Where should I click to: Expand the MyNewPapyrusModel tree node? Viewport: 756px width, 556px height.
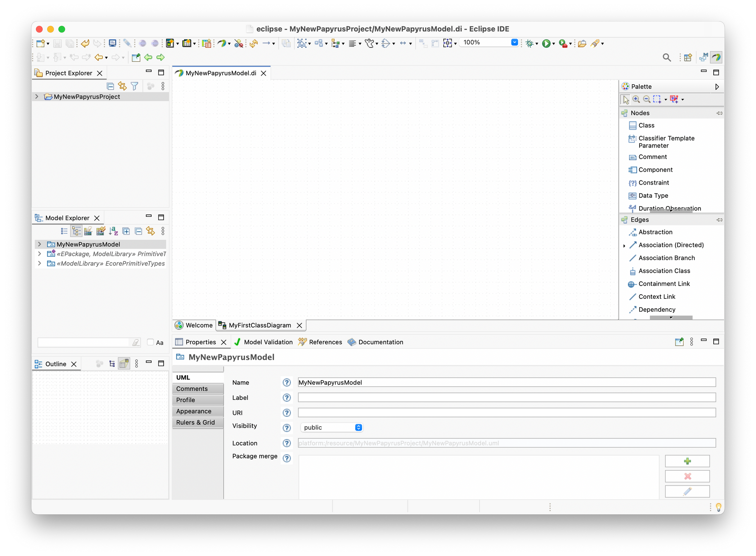click(x=39, y=244)
